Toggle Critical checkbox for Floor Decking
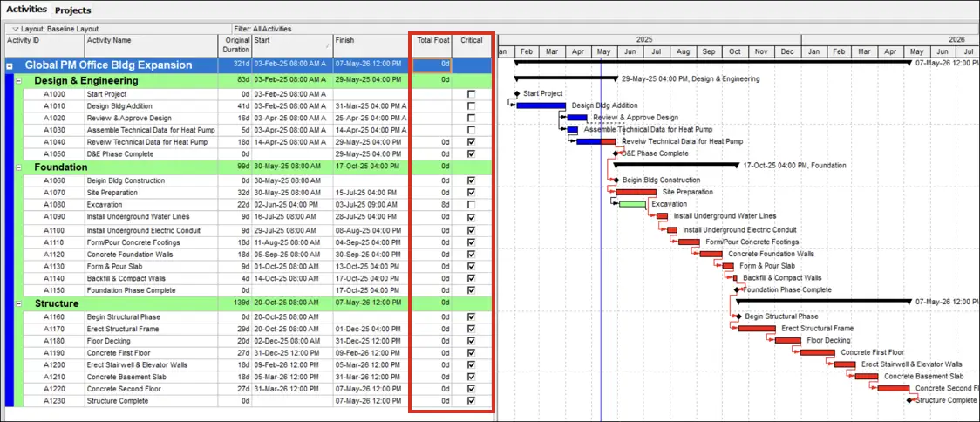980x422 pixels. (x=471, y=341)
